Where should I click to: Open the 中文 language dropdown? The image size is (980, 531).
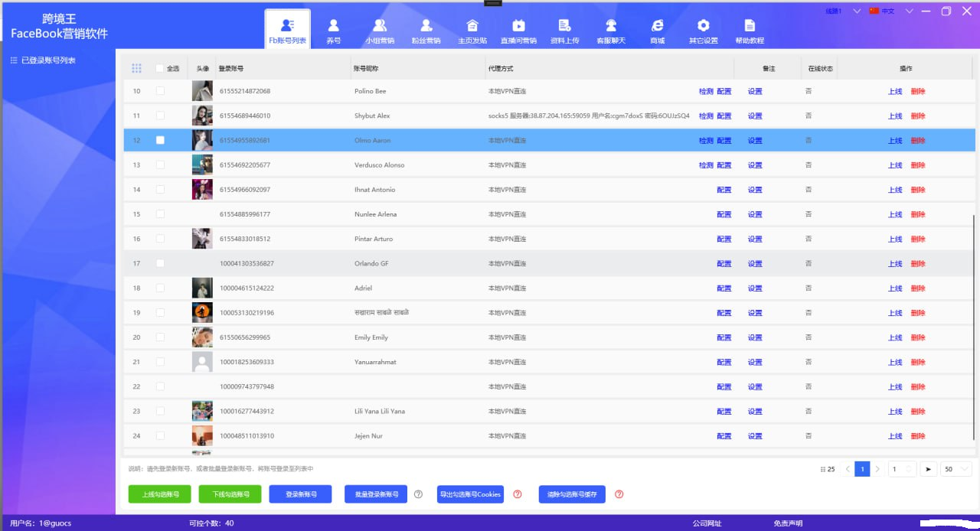[x=909, y=11]
